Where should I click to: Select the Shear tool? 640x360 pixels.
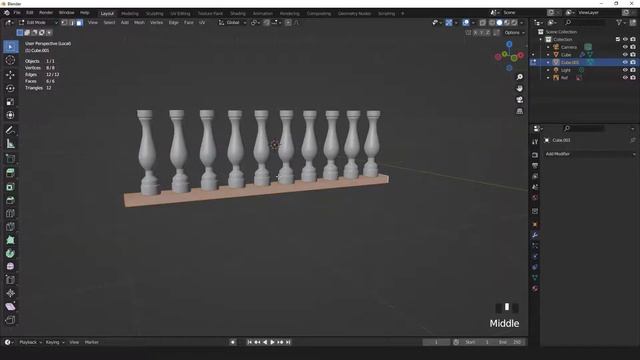click(x=10, y=307)
